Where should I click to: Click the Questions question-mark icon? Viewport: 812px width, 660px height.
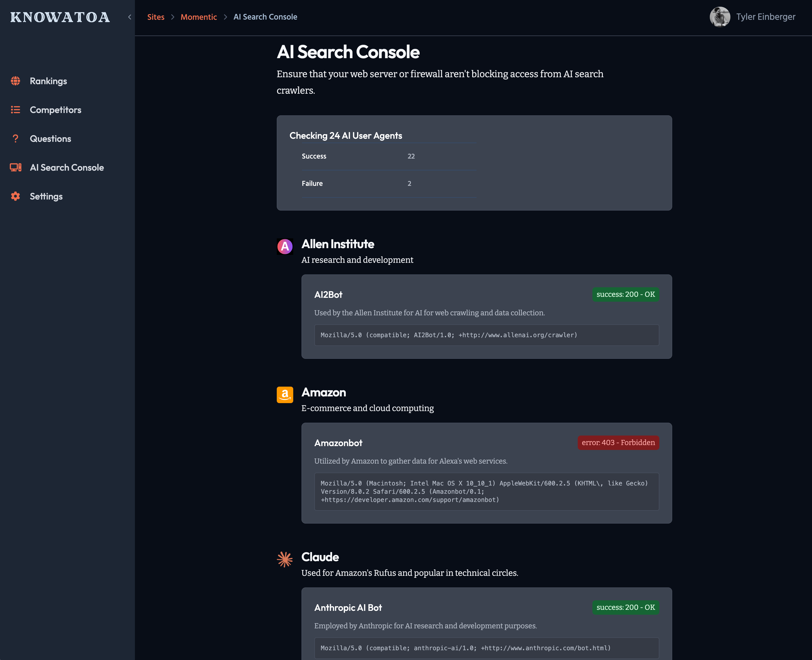15,139
